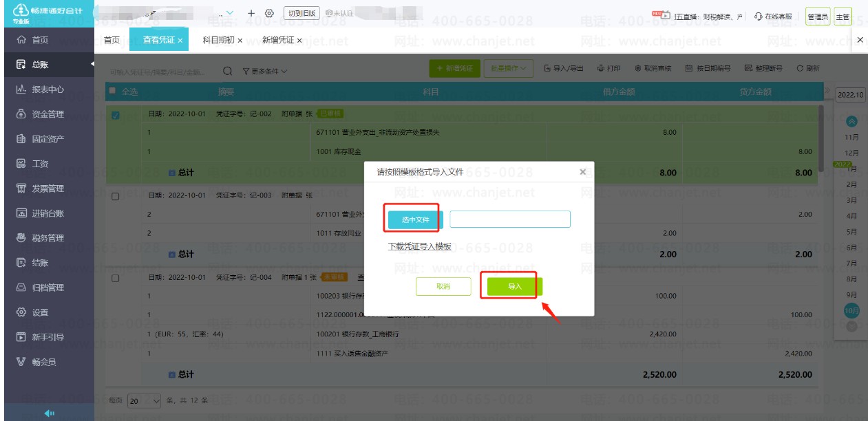Click 按日期编号 in the voucher toolbar
The width and height of the screenshot is (868, 421).
(708, 69)
